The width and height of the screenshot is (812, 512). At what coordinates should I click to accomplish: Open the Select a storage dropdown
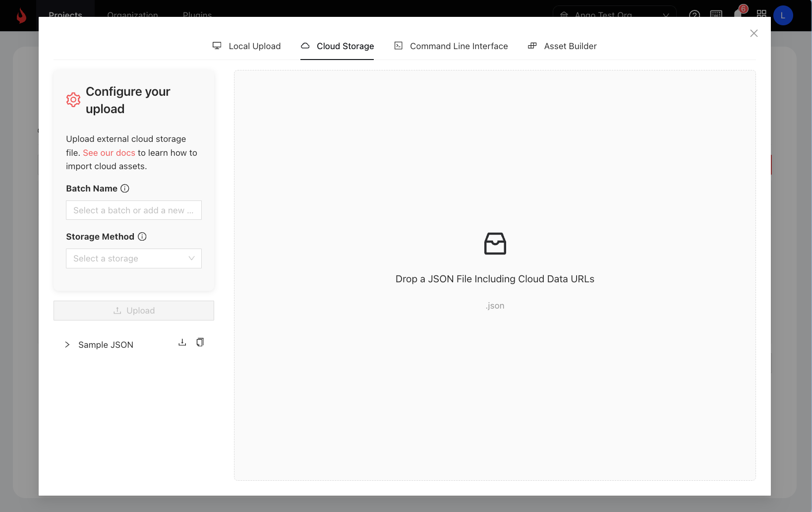(134, 258)
